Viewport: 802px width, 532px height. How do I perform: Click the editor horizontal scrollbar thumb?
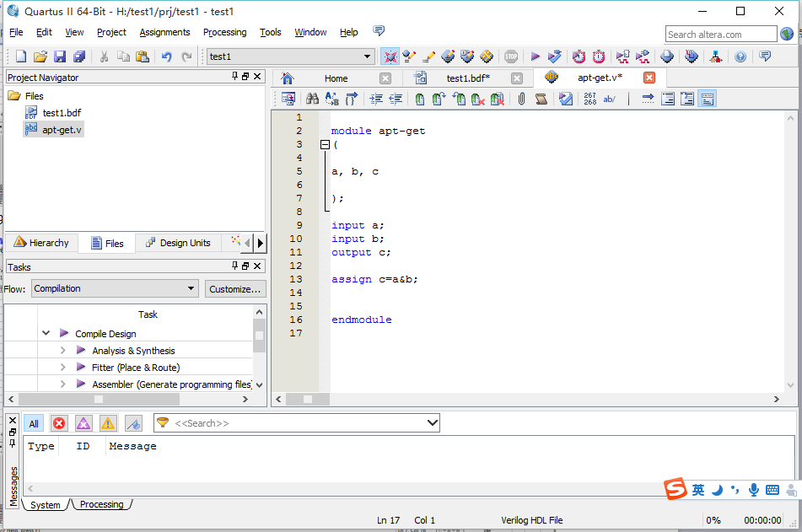[x=308, y=399]
